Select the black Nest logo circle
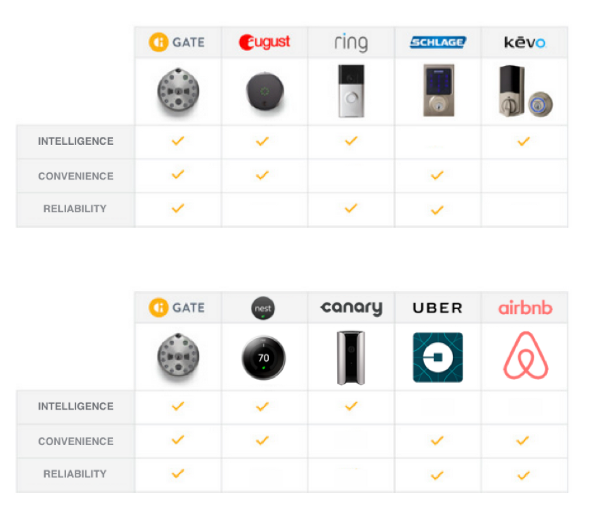Screen dimensions: 600x515 pyautogui.click(x=262, y=308)
